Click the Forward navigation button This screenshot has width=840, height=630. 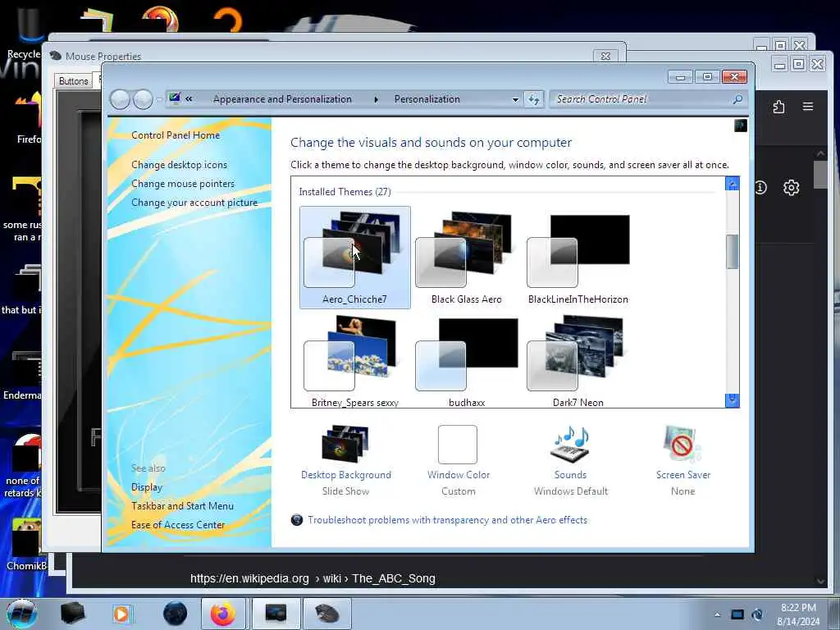point(143,99)
